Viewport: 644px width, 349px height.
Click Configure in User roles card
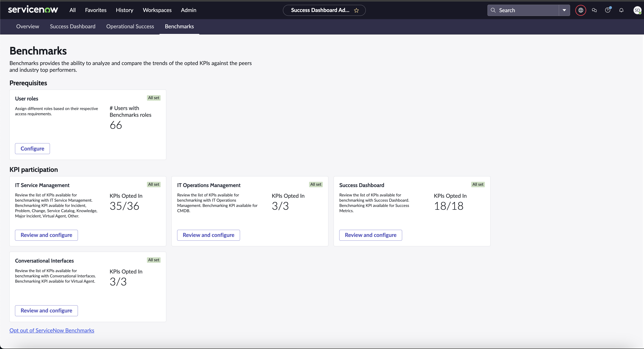(x=32, y=148)
